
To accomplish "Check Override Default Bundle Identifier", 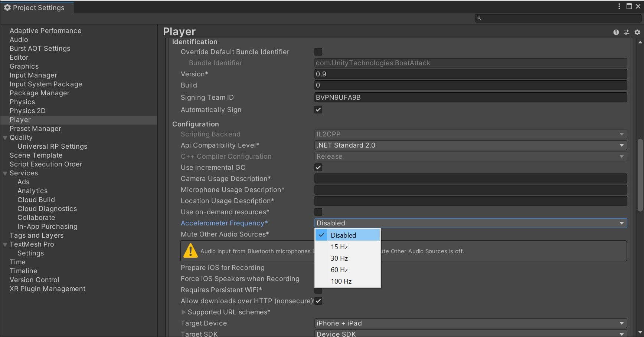I will point(318,52).
